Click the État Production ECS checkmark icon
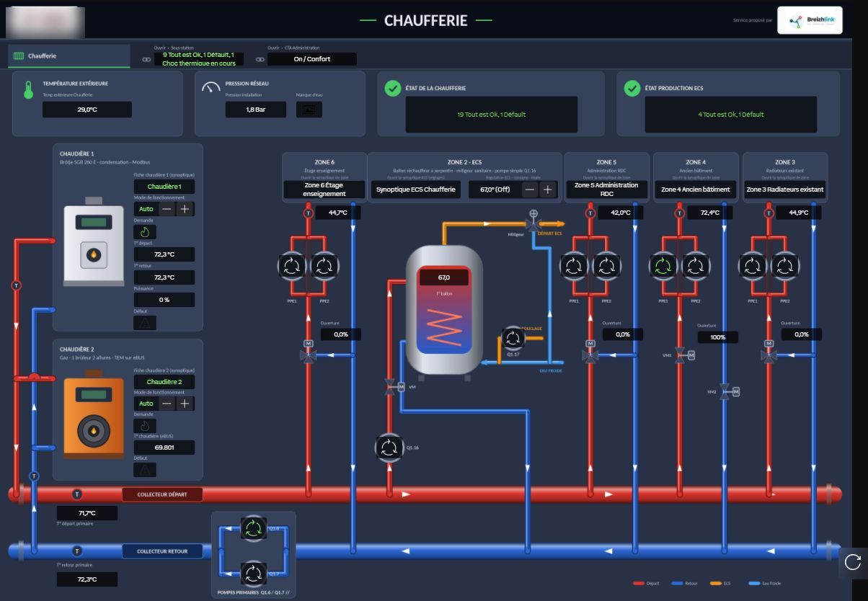This screenshot has height=601, width=868. tap(632, 88)
